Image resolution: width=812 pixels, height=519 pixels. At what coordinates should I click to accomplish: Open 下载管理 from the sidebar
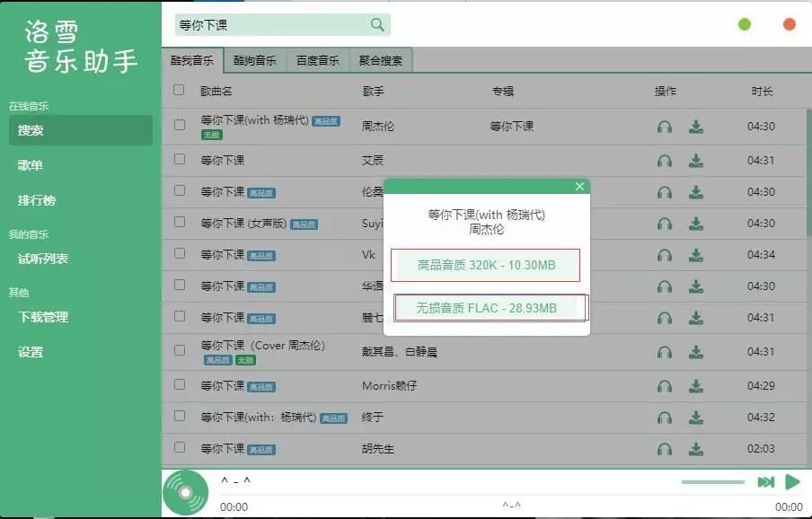pyautogui.click(x=54, y=316)
